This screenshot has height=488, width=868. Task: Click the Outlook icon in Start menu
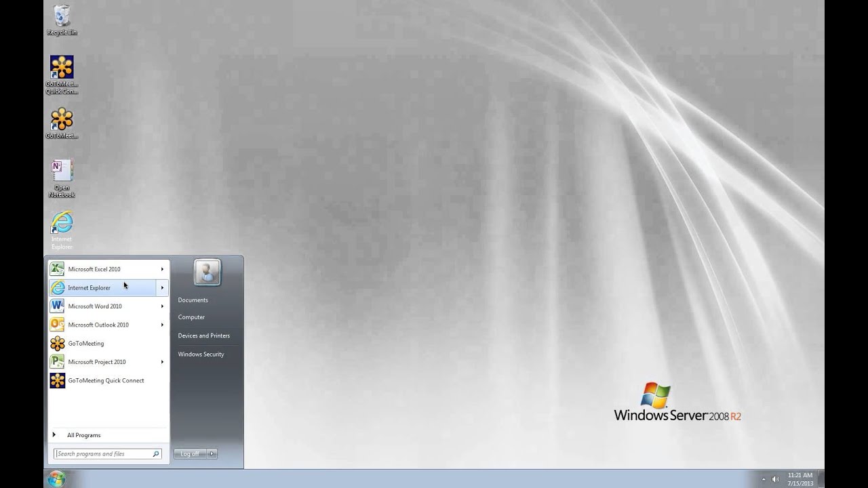pos(58,325)
